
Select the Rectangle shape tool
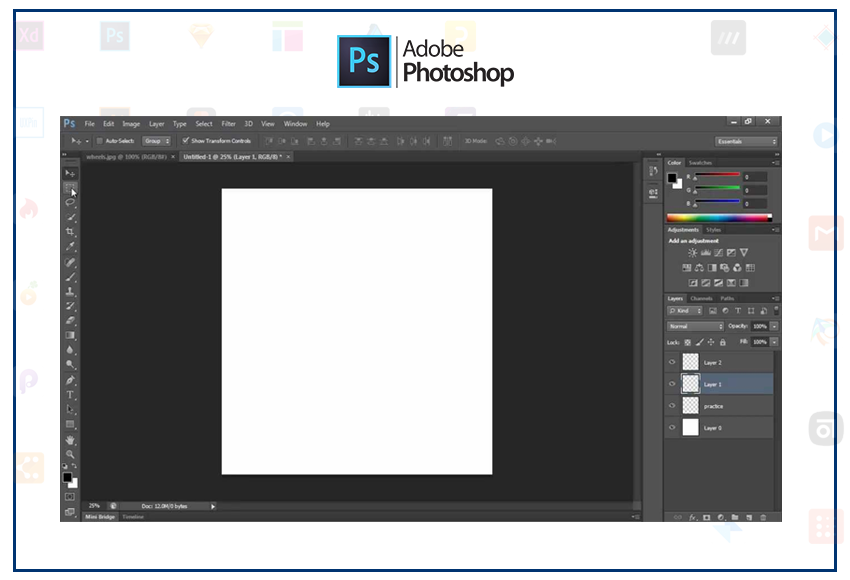[70, 424]
